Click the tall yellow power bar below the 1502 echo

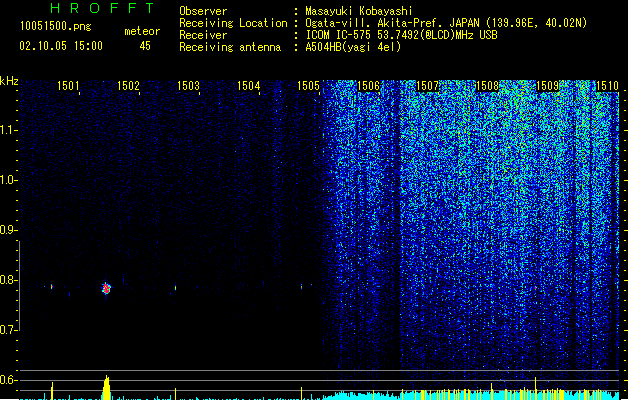coord(106,387)
